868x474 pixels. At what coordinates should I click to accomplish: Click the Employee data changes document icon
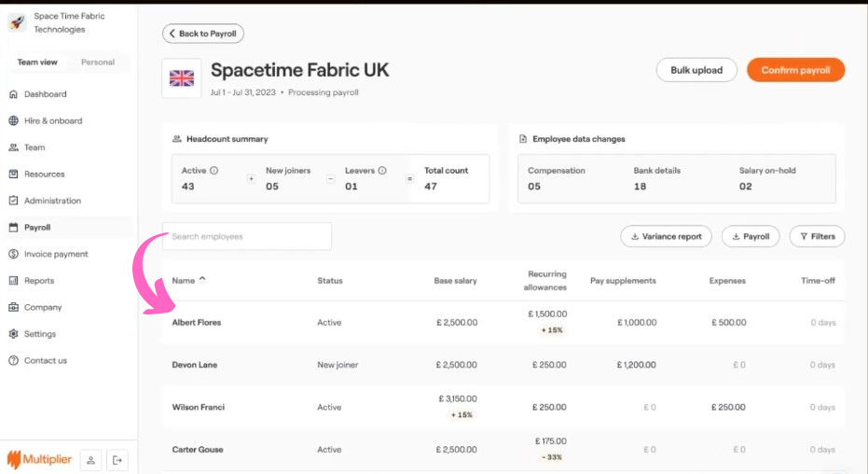click(523, 139)
